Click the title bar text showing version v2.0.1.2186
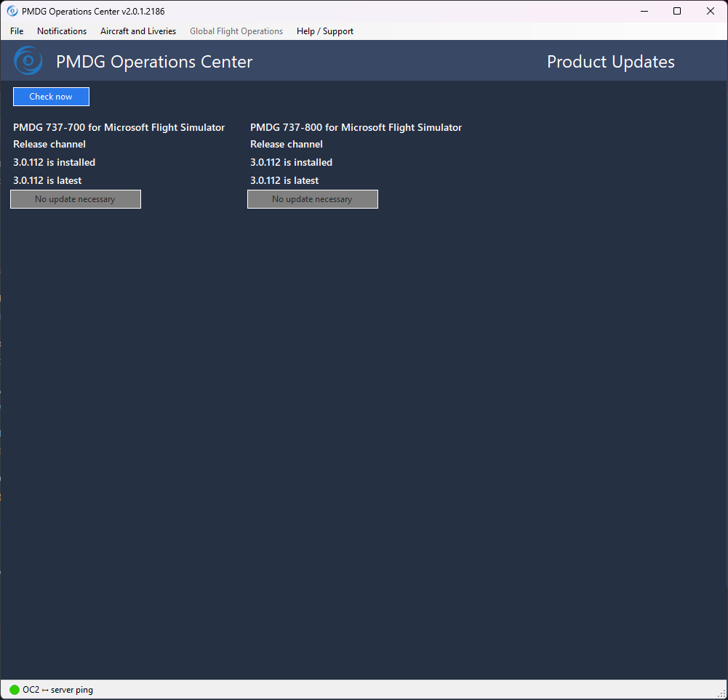This screenshot has height=700, width=728. coord(93,11)
